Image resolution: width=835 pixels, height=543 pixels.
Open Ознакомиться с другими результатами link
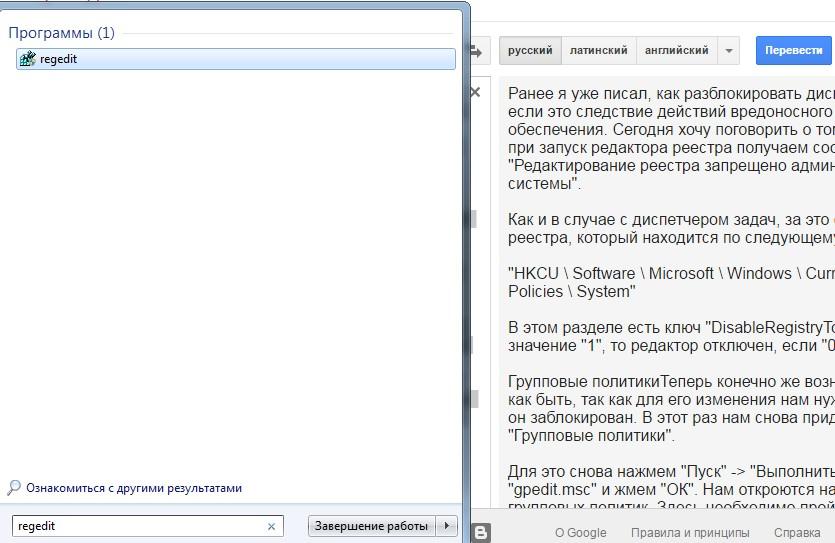[x=134, y=488]
